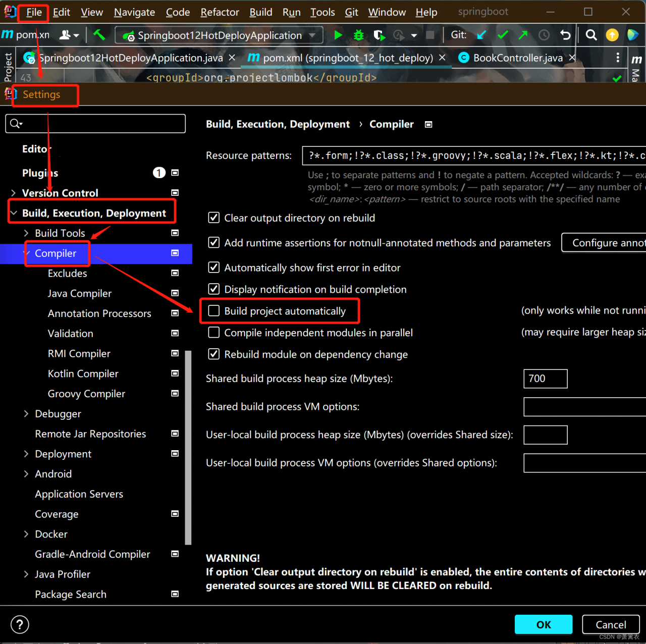Start debugging with the green bug icon
The width and height of the screenshot is (646, 644).
[x=358, y=35]
